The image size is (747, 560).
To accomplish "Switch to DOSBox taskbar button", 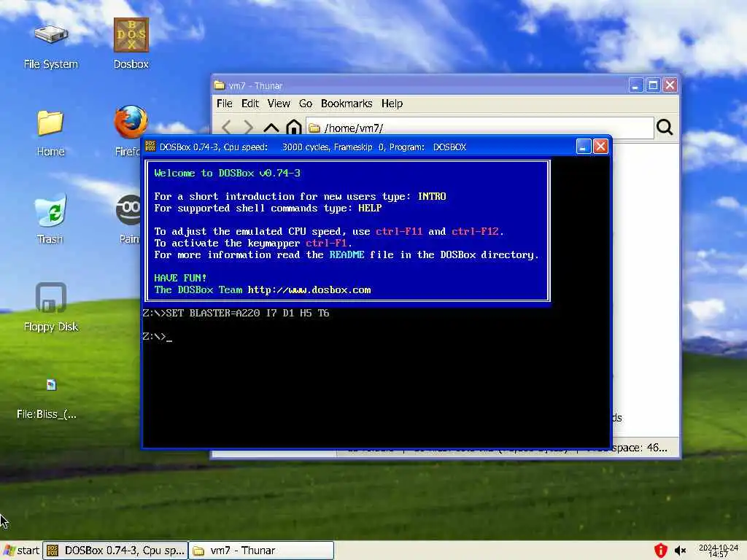I will coord(115,551).
